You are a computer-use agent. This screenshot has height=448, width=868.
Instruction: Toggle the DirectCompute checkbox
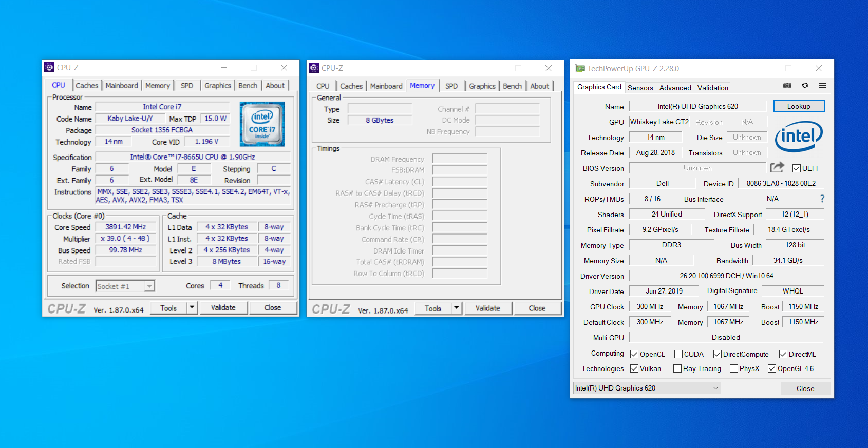[718, 354]
